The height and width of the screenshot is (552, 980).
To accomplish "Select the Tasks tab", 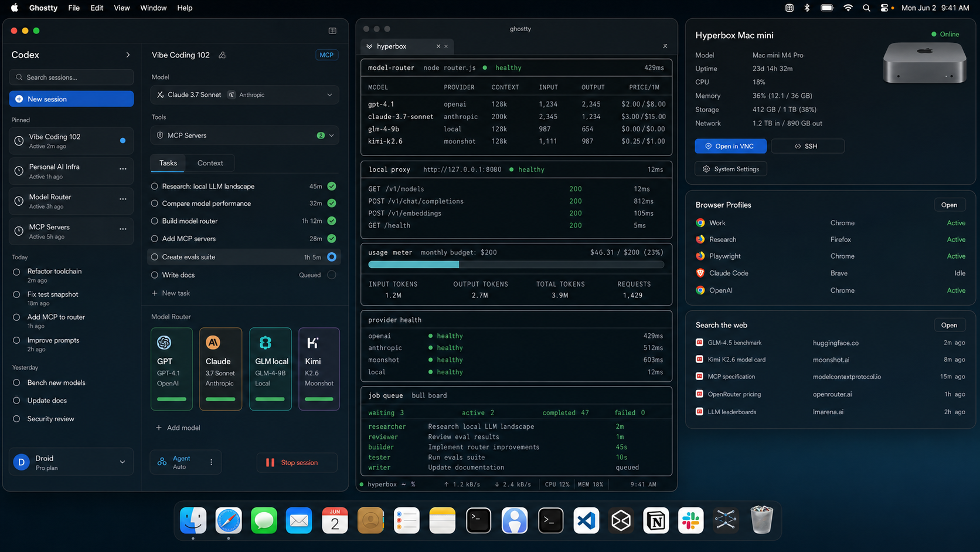I will click(168, 163).
